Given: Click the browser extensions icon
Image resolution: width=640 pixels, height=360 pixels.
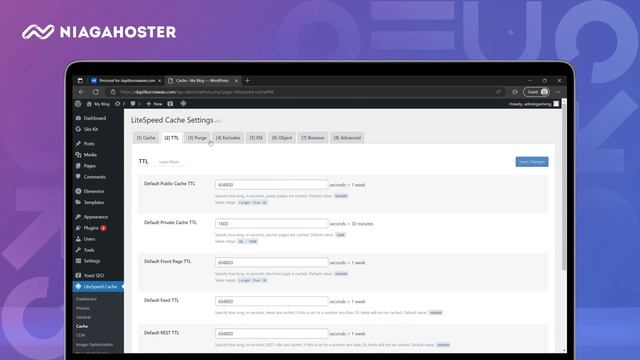Looking at the screenshot, I should 515,92.
